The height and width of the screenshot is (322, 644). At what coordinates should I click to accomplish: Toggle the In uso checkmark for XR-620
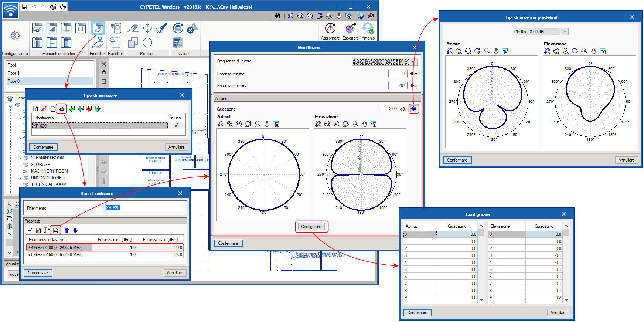(x=176, y=126)
